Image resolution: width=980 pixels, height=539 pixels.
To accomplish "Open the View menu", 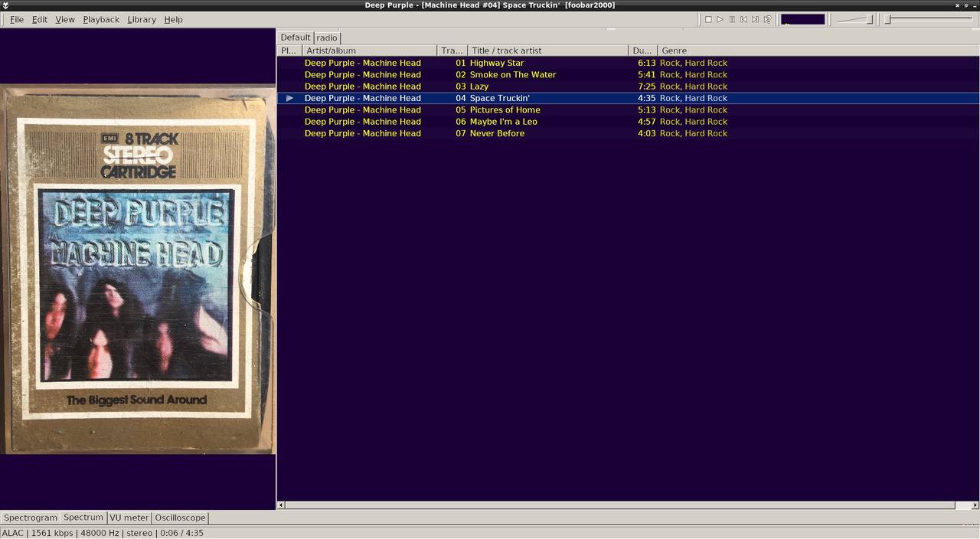I will (65, 19).
